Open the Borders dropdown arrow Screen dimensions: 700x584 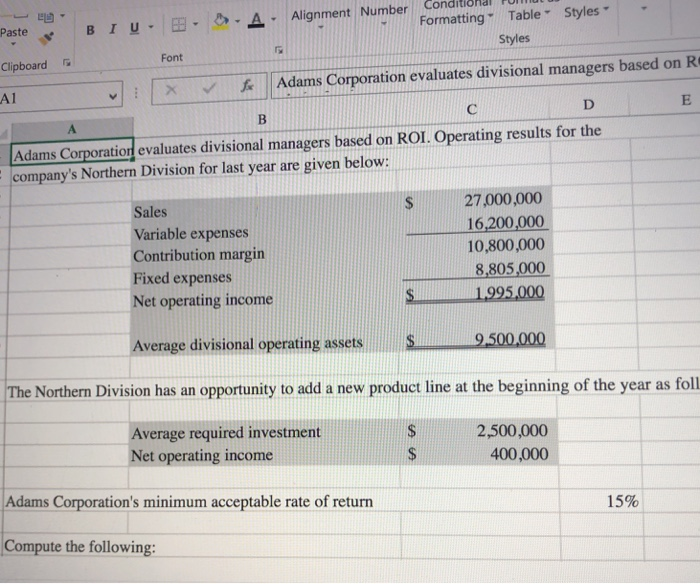[x=196, y=23]
